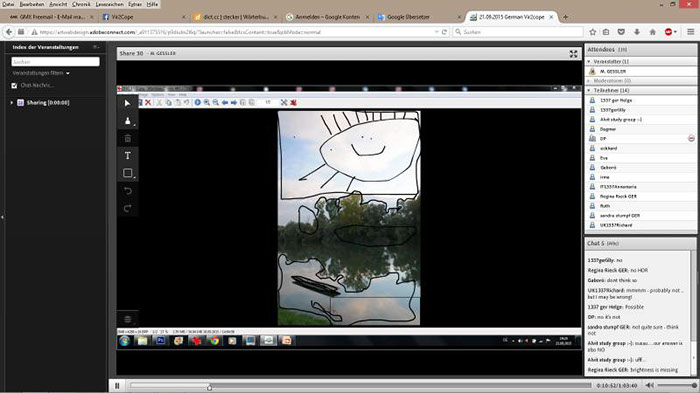Click Photoshop icon in shared taskbar
The width and height of the screenshot is (700, 393).
coord(160,341)
